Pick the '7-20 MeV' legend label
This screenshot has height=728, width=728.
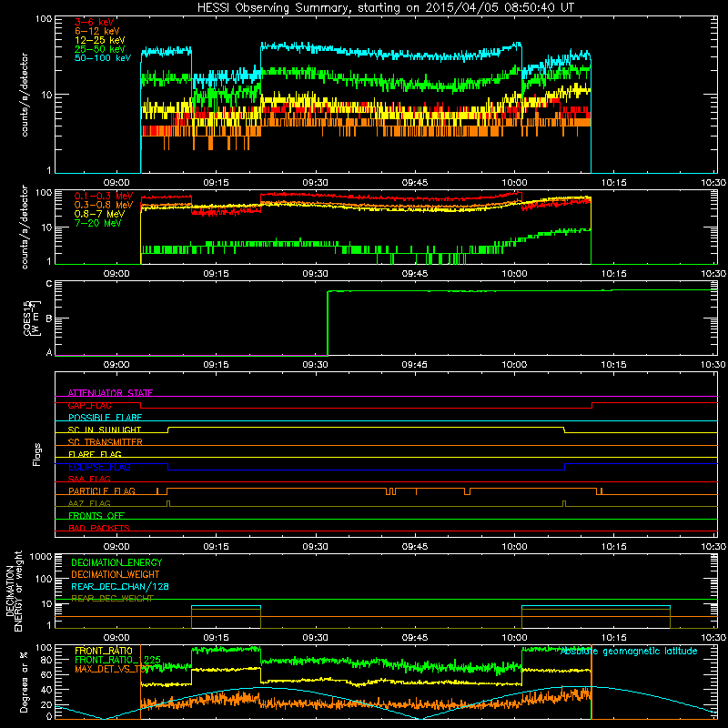click(98, 223)
